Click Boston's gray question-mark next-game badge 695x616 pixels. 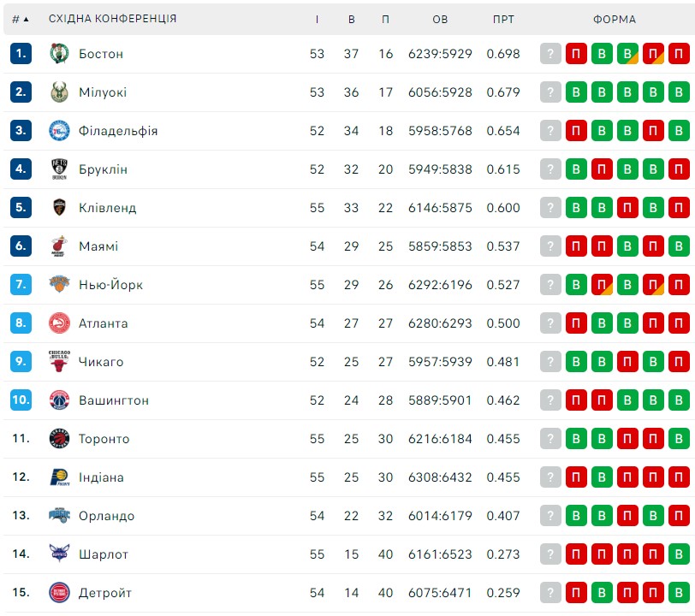(x=550, y=54)
